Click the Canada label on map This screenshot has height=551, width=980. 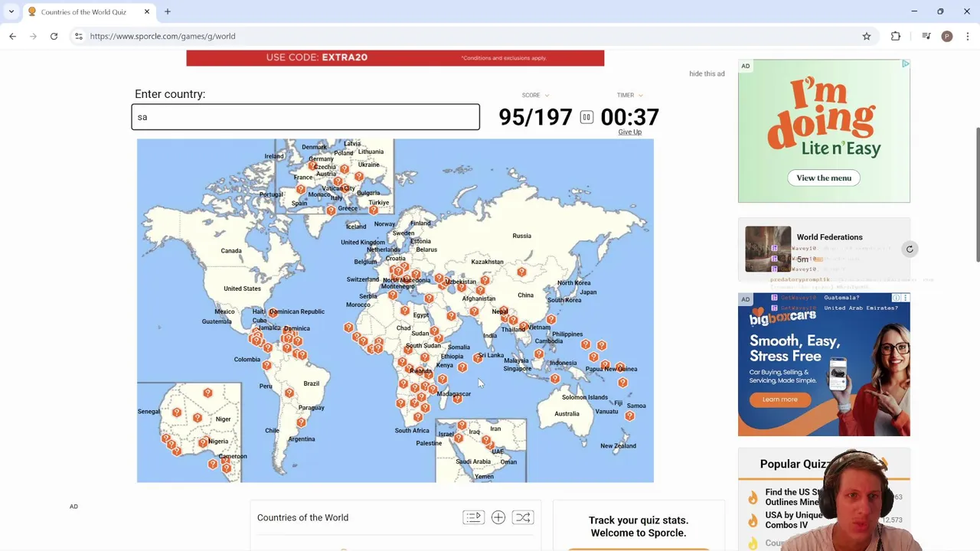(x=231, y=250)
